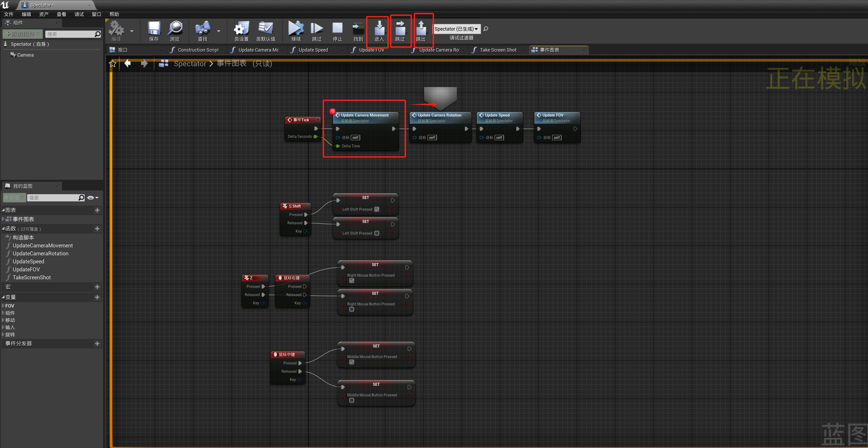The height and width of the screenshot is (448, 868).
Task: Open the 调试 (Debug) menu
Action: point(79,14)
